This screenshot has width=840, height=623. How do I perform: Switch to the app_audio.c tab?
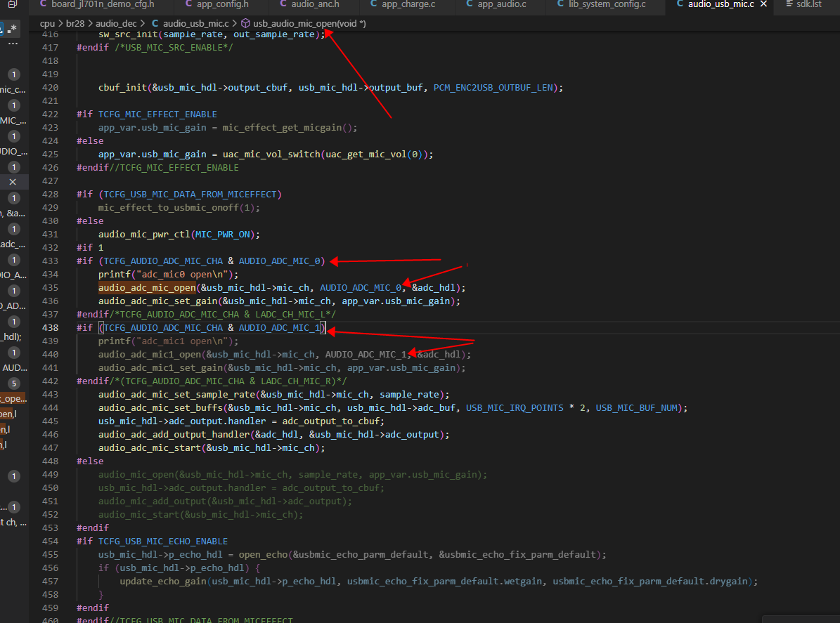496,4
